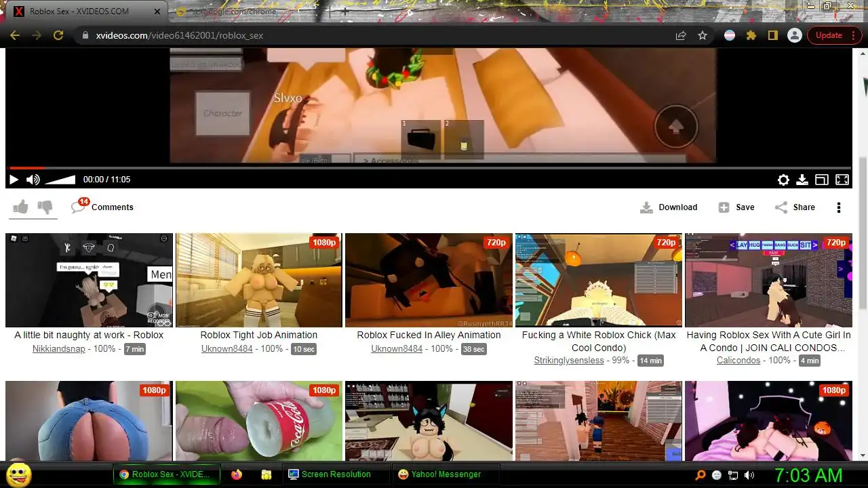Open thumbnail above Calicondos uploader
This screenshot has width=868, height=488.
point(768,281)
